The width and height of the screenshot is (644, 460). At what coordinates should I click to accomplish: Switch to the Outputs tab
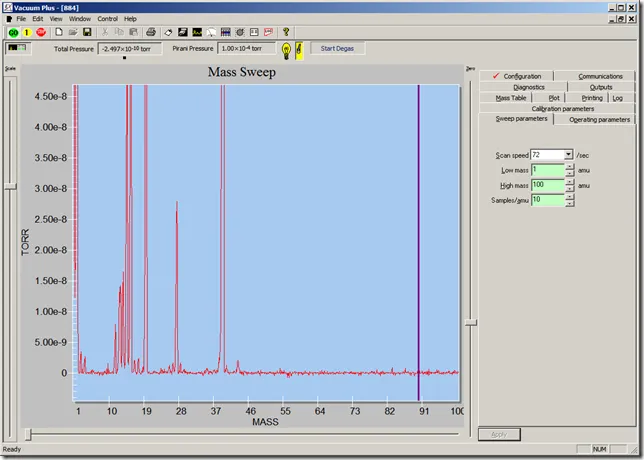click(x=601, y=87)
